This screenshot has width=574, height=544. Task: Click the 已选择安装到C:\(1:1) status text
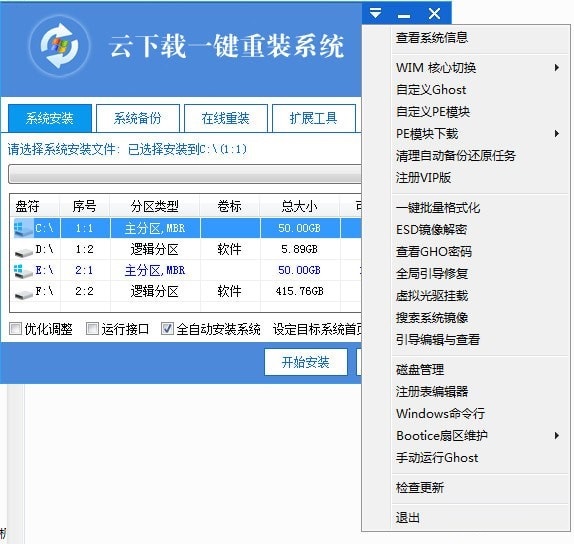coord(187,149)
